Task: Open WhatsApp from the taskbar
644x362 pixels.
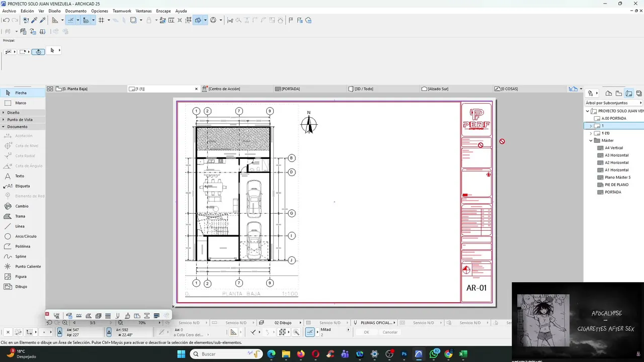Action: pos(434,354)
